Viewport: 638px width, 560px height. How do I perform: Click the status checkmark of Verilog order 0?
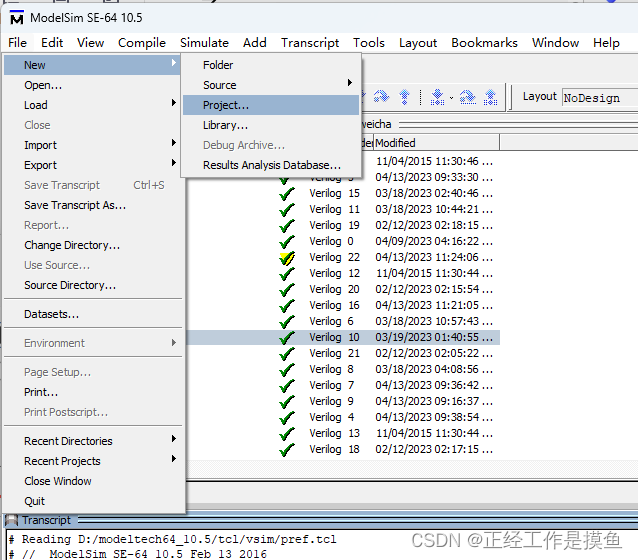point(287,241)
